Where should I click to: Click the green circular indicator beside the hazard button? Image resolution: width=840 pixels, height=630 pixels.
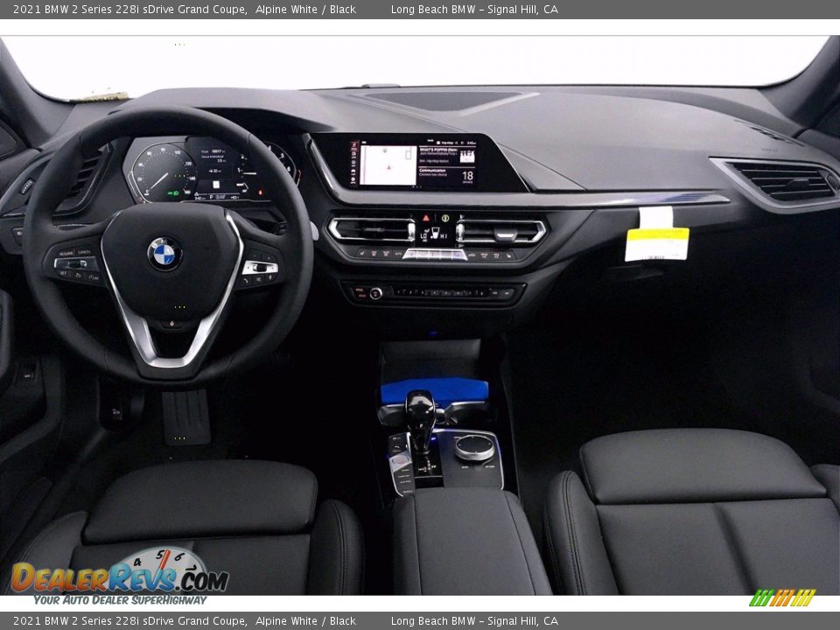(445, 218)
